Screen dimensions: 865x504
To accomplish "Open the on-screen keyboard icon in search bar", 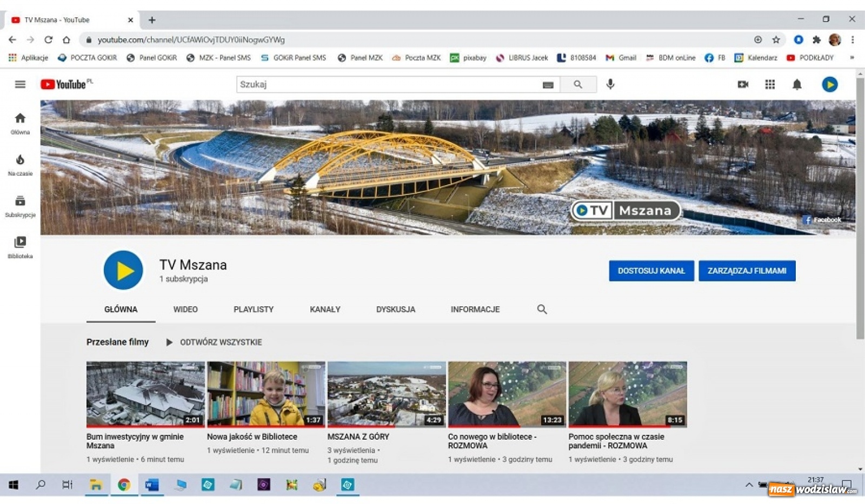I will (x=548, y=84).
